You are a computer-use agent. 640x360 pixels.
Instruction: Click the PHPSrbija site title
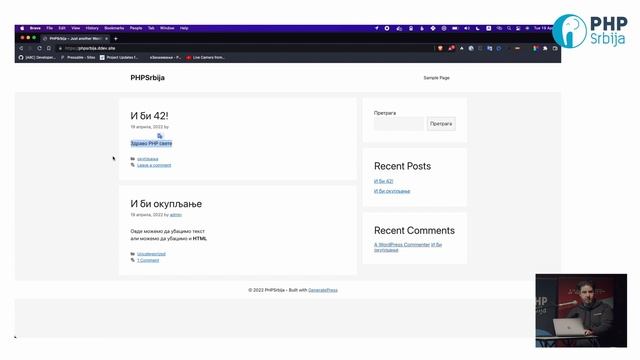point(147,78)
